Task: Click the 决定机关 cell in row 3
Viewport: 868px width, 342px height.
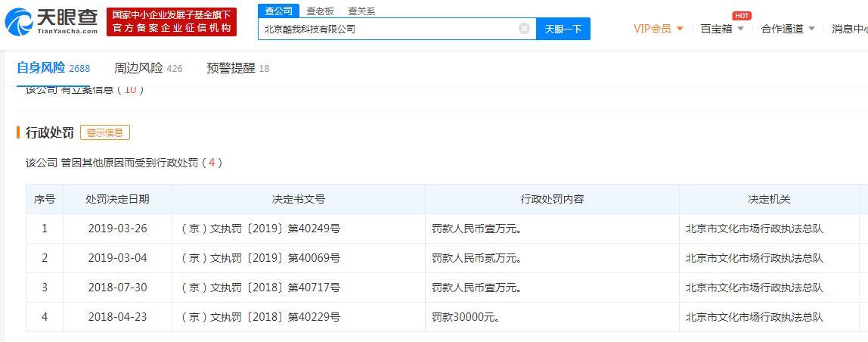Action: click(769, 288)
